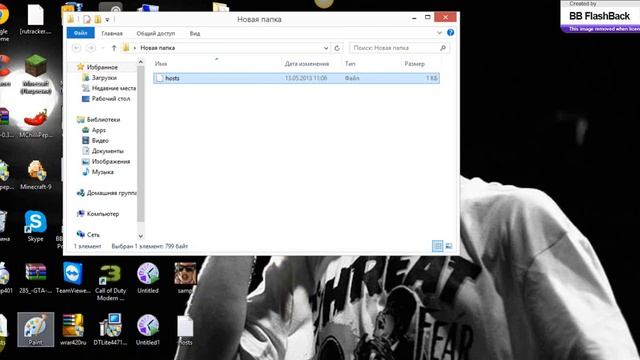Sort by the Размер column header
The width and height of the screenshot is (640, 360).
point(415,64)
